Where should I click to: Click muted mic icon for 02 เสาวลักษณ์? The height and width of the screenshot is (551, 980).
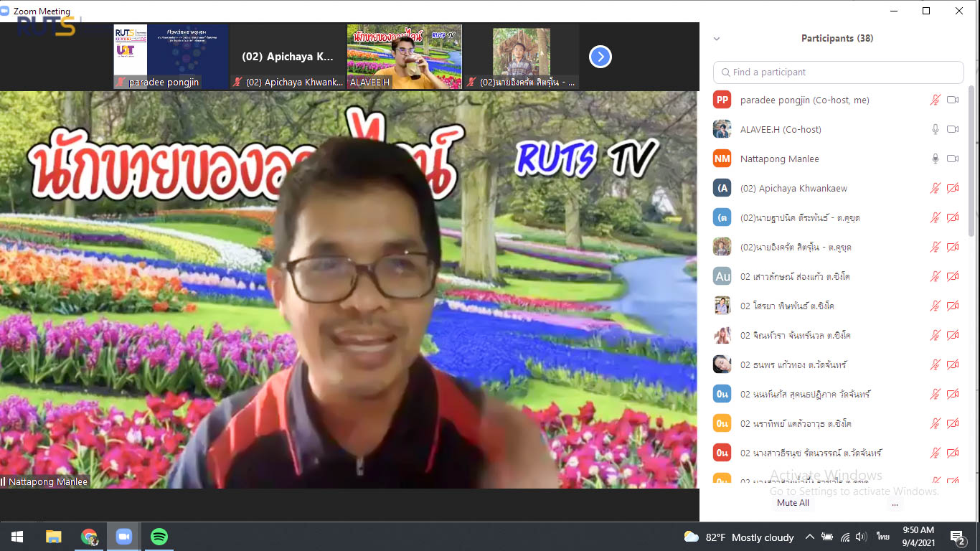(x=935, y=276)
